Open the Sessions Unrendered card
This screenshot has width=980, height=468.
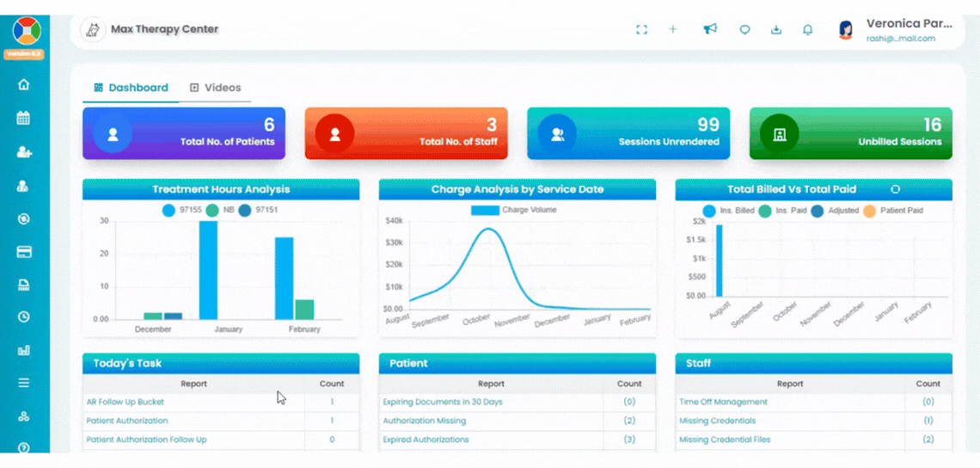628,133
